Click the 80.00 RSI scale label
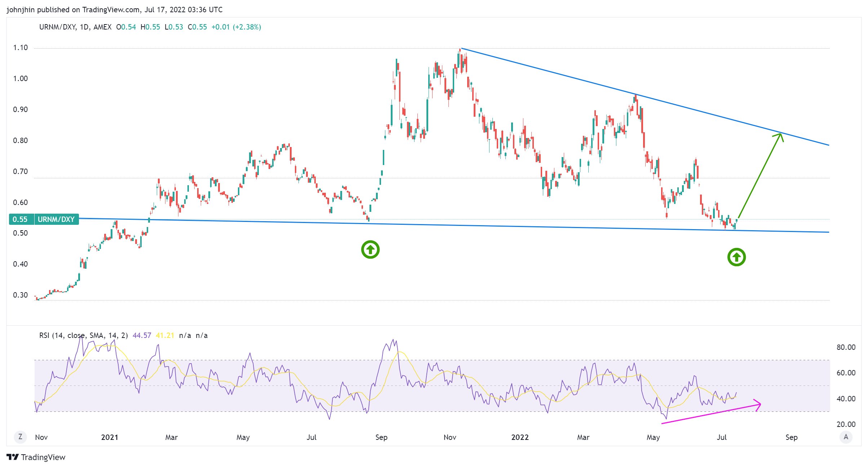 coord(846,347)
